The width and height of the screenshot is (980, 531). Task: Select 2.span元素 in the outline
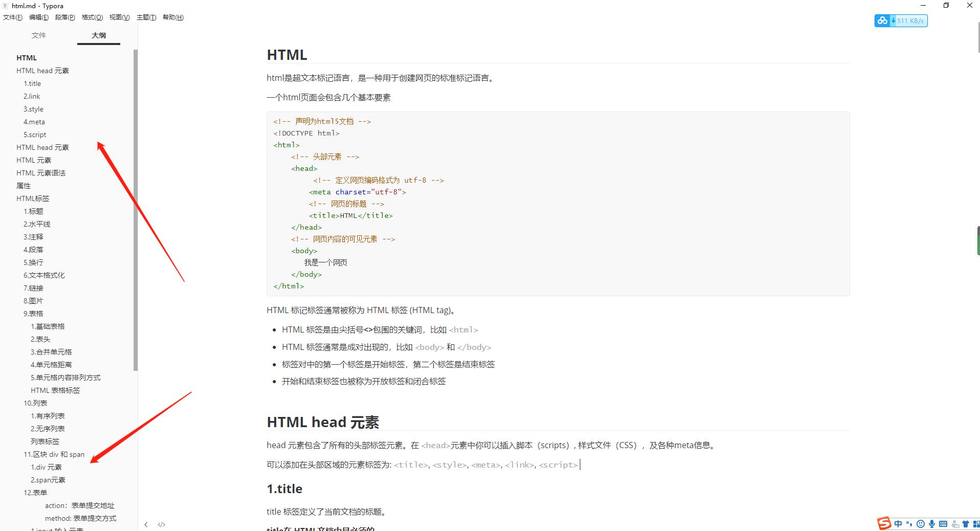pos(48,480)
